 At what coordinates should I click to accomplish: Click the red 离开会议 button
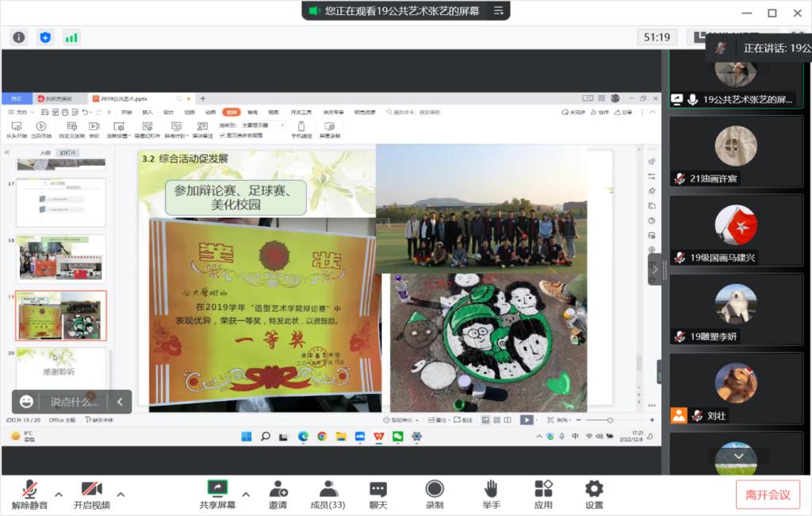(768, 495)
